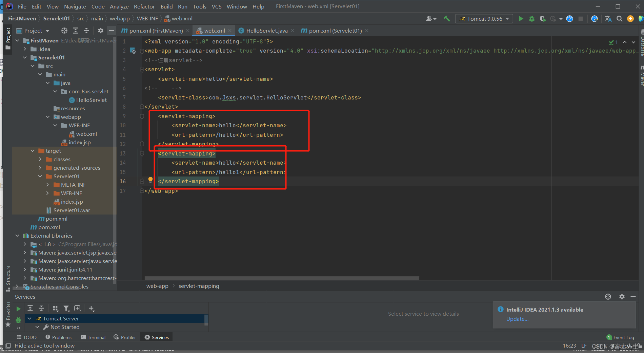Open Search Everywhere magnifier icon

click(x=619, y=19)
